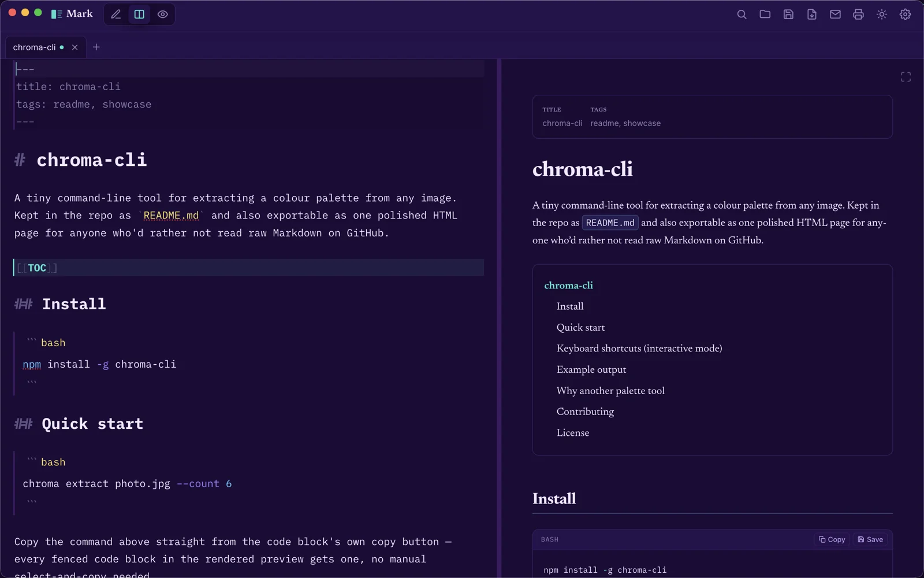Click README.md code chip in preview
This screenshot has height=578, width=924.
pyautogui.click(x=610, y=223)
